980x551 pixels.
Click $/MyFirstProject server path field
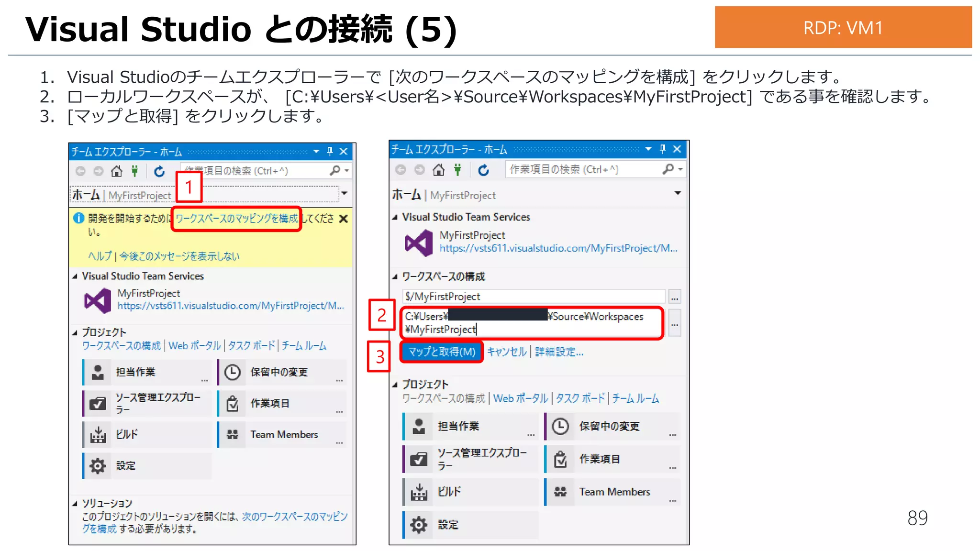point(534,297)
